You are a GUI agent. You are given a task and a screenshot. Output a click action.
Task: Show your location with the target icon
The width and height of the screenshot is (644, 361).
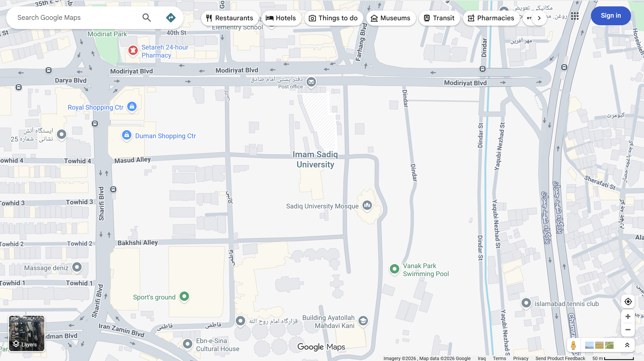pyautogui.click(x=628, y=302)
